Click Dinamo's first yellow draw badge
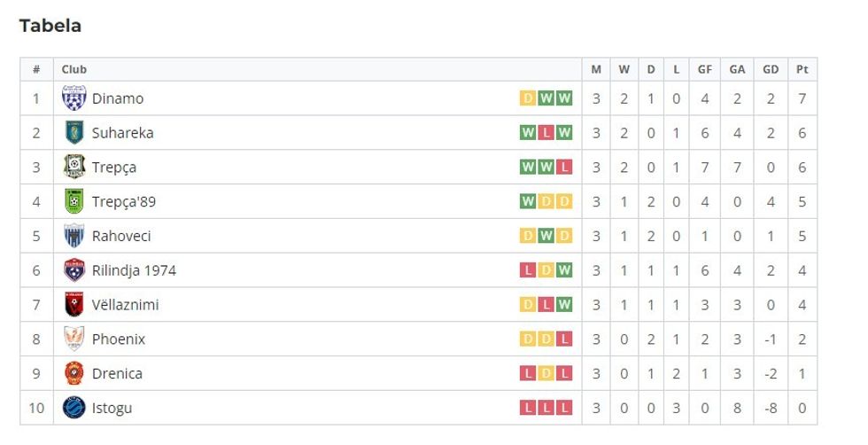 click(x=528, y=98)
